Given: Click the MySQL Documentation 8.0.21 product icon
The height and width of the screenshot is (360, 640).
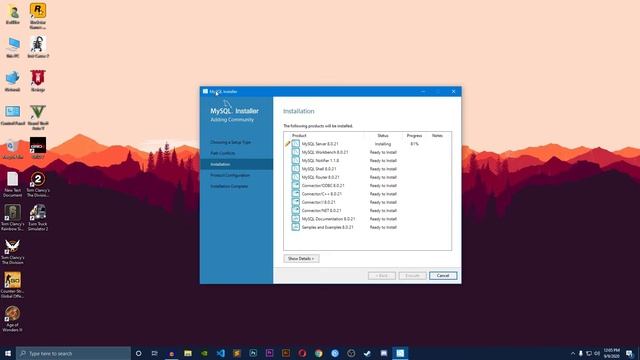Looking at the screenshot, I should pos(296,219).
